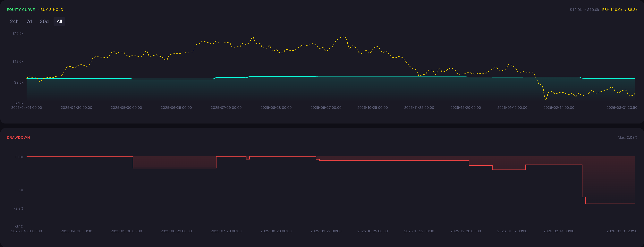Select the All time range tab
Screen dimensions: 644x247
click(x=59, y=21)
